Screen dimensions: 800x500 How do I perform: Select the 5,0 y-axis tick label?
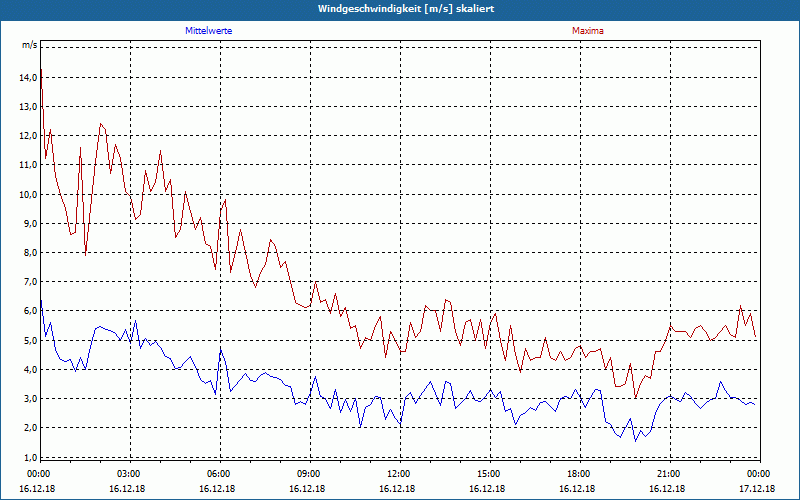tap(31, 340)
